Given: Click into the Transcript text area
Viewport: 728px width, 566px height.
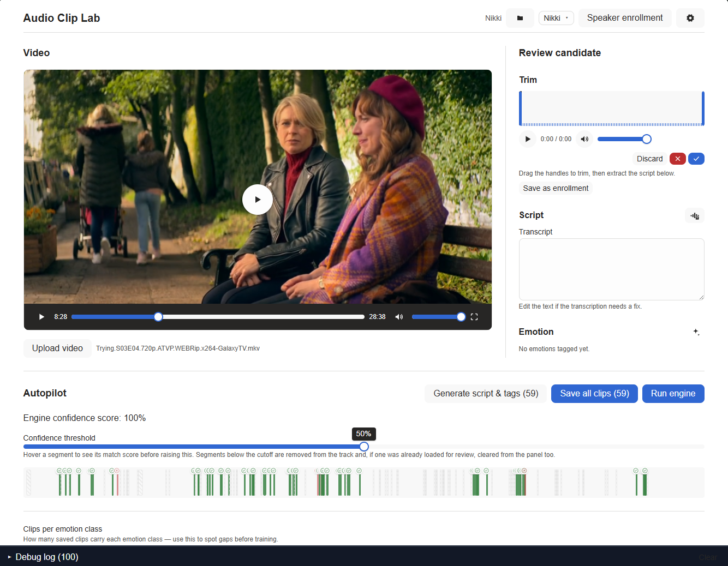Looking at the screenshot, I should click(611, 269).
